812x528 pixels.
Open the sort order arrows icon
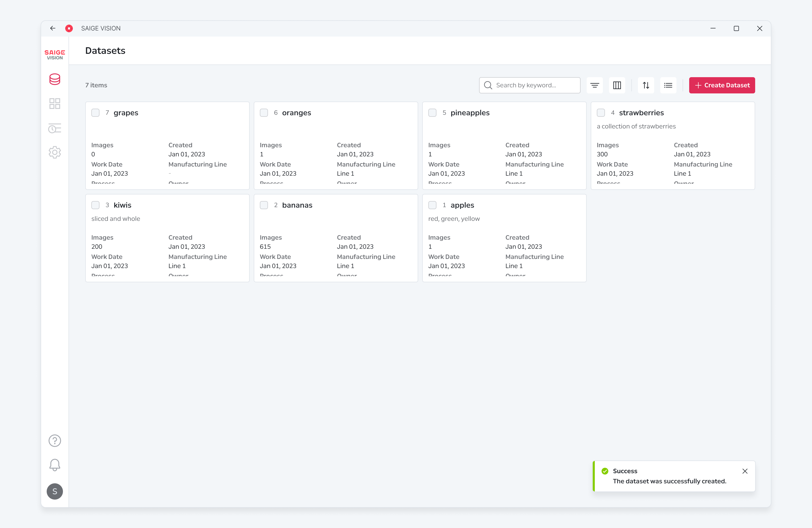pyautogui.click(x=646, y=85)
